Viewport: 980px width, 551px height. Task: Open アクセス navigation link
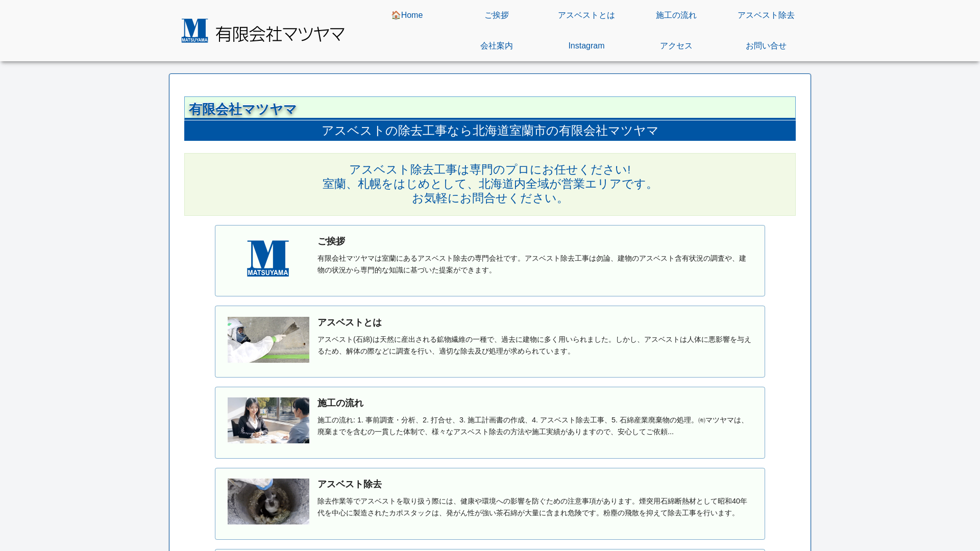pos(676,46)
